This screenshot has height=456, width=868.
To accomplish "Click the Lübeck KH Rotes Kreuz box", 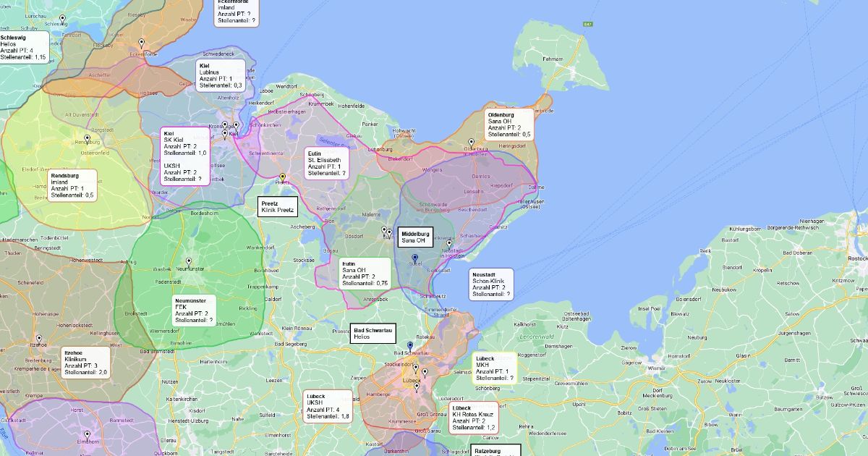I will tap(475, 418).
